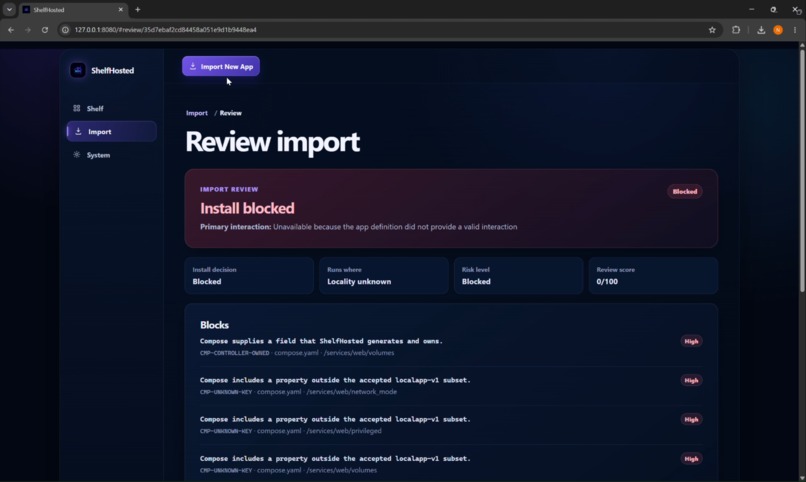Viewport: 806px width, 482px height.
Task: Click the site information icon in address bar
Action: pos(65,30)
